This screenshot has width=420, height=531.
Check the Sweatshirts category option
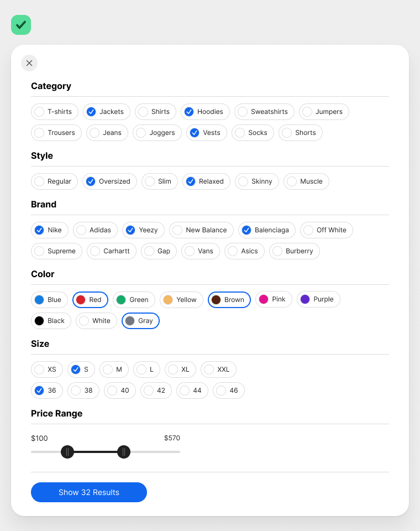tap(264, 111)
